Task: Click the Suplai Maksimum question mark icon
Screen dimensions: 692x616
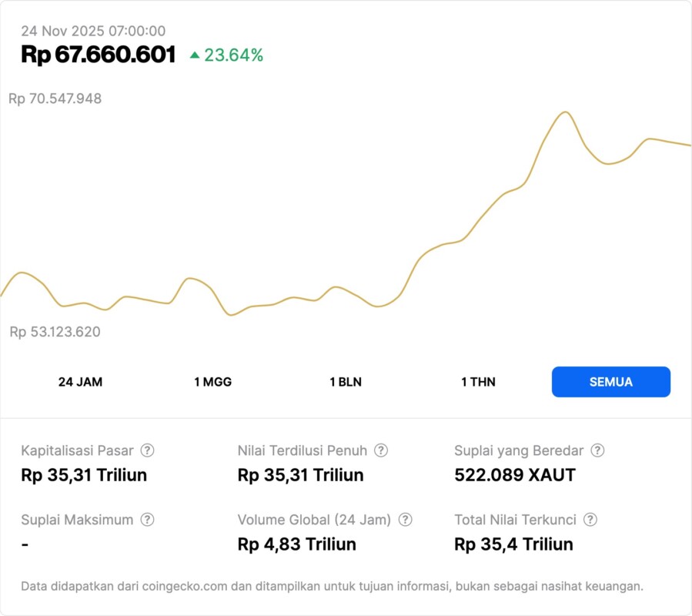Action: (x=147, y=520)
